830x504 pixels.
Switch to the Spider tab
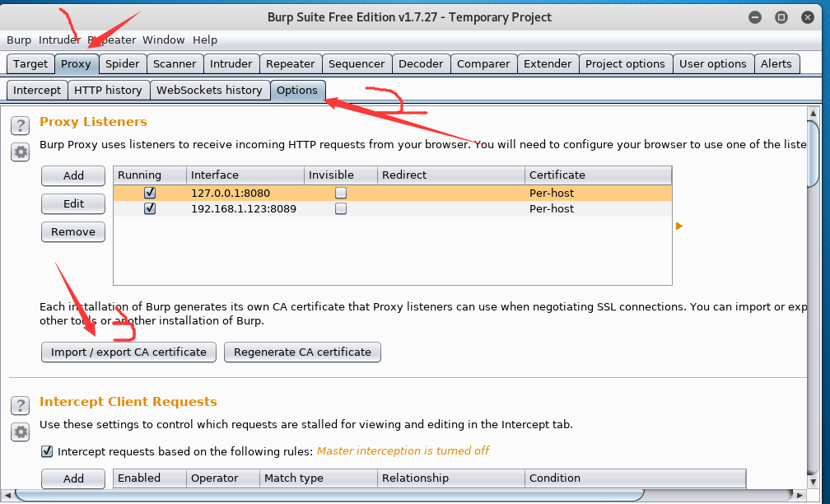(122, 64)
